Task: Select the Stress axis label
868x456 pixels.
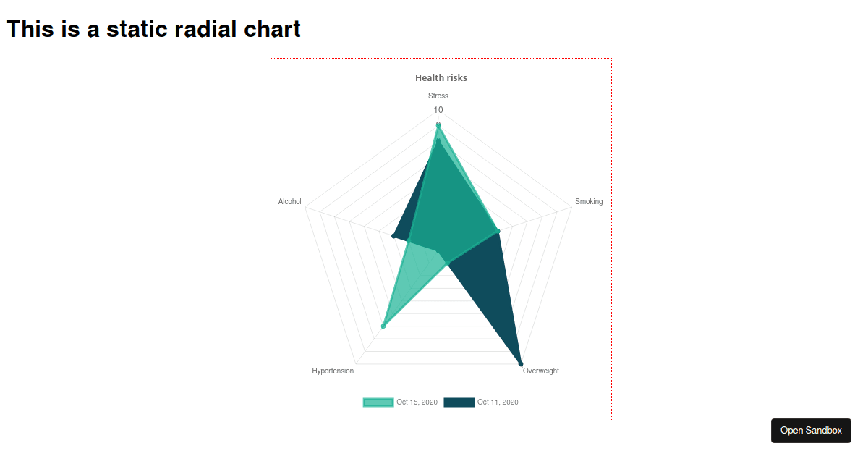Action: coord(438,95)
